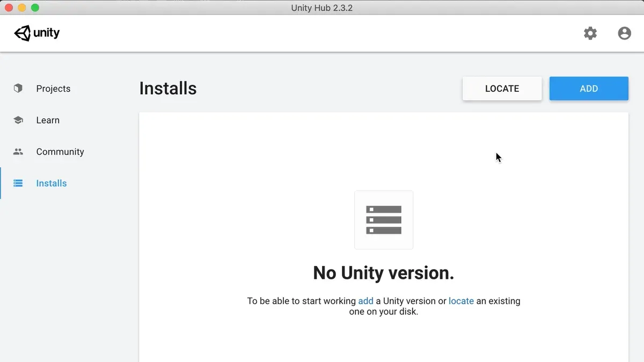Screen dimensions: 644x362
Task: Open settings via the gear icon
Action: coord(590,33)
